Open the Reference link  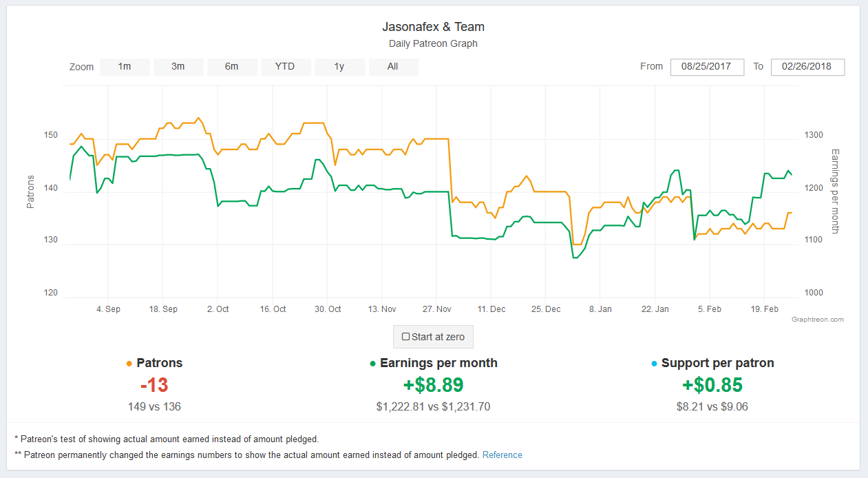pos(502,455)
